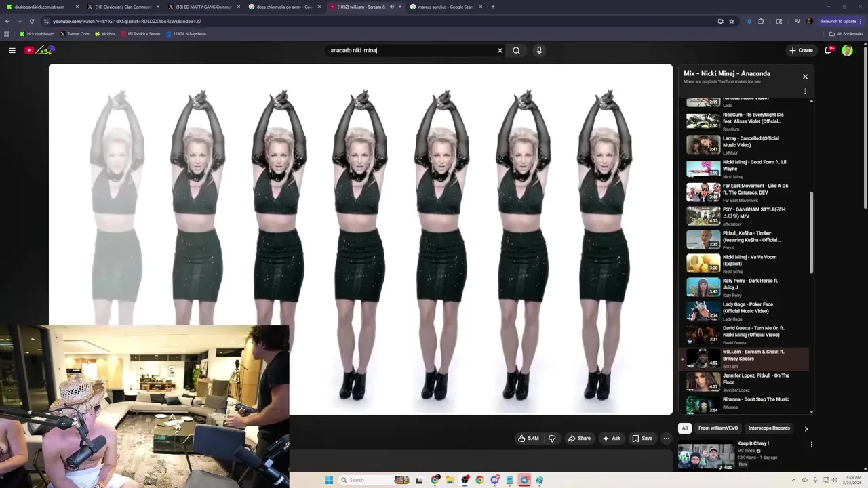Open the Windows Start menu
Image resolution: width=868 pixels, height=488 pixels.
coord(329,480)
